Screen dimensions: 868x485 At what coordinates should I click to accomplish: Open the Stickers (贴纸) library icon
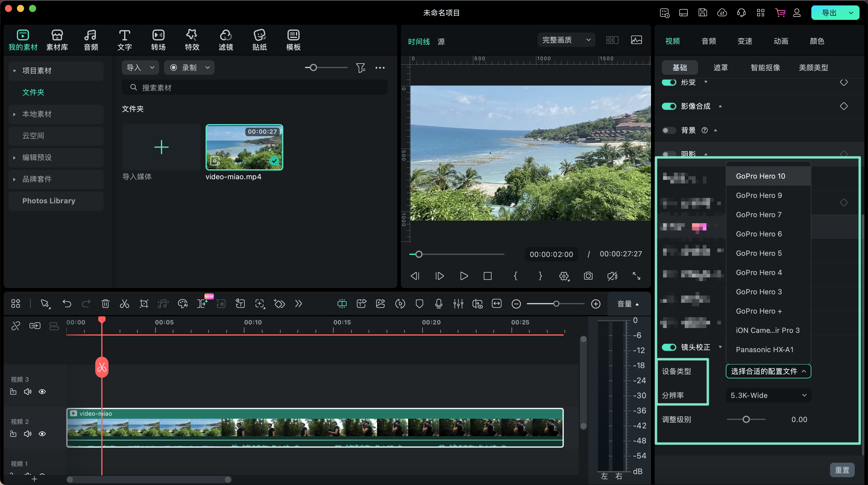tap(259, 39)
